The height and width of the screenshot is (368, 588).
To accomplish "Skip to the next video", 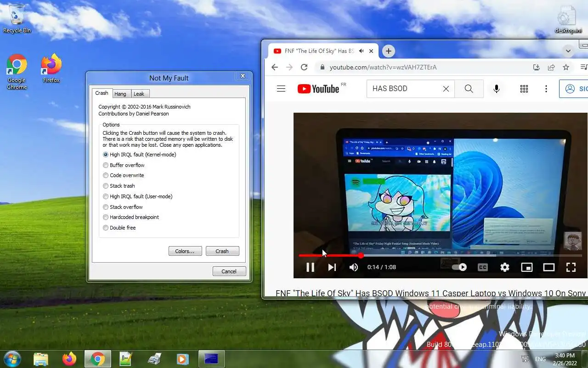I will pos(332,267).
